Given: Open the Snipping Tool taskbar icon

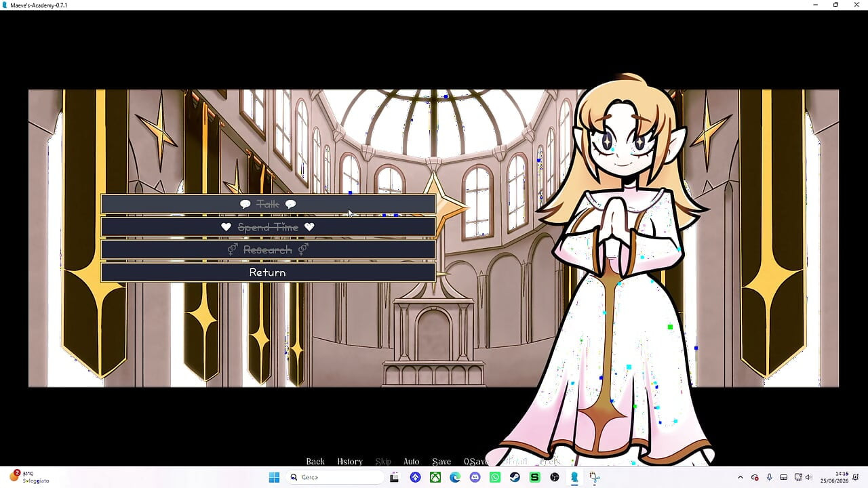Looking at the screenshot, I should (x=594, y=477).
